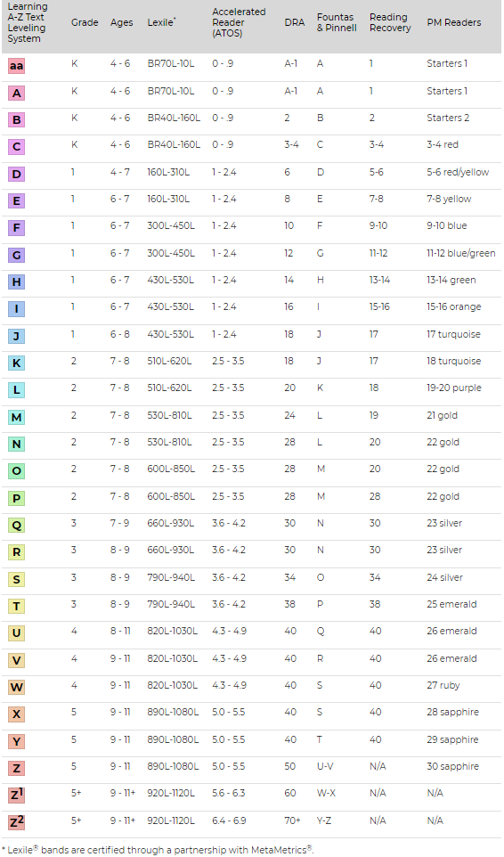504x857 pixels.
Task: Click the pink aa level badge
Action: pos(16,66)
